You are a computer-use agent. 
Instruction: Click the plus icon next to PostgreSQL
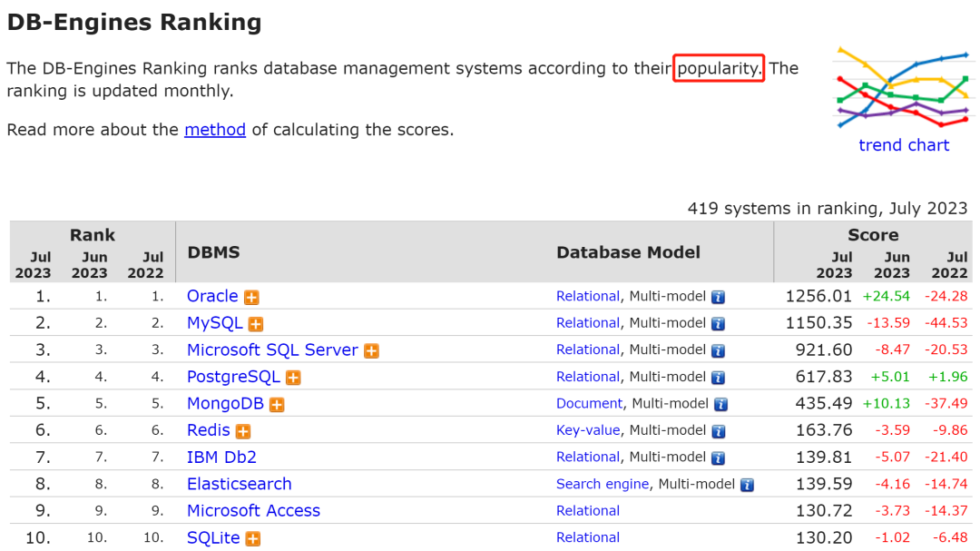pyautogui.click(x=293, y=378)
